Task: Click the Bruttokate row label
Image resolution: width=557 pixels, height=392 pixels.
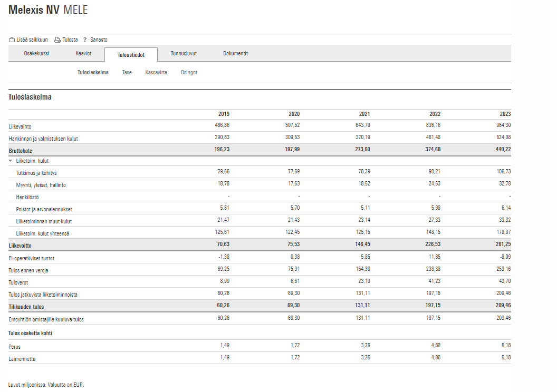Action: [x=20, y=151]
